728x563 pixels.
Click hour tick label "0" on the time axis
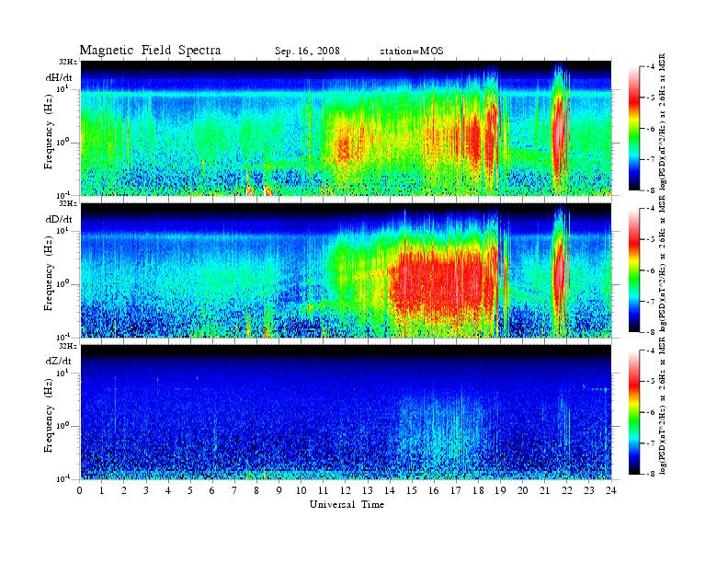click(x=80, y=490)
